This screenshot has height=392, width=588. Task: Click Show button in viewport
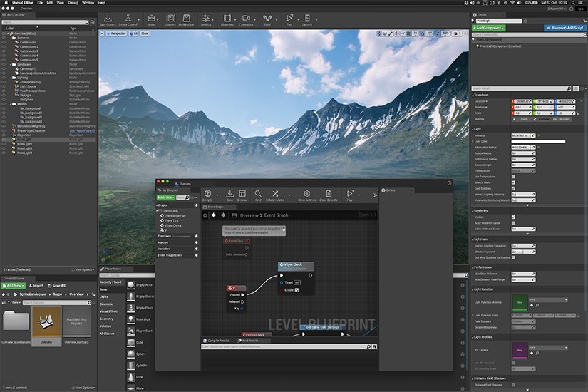[145, 33]
